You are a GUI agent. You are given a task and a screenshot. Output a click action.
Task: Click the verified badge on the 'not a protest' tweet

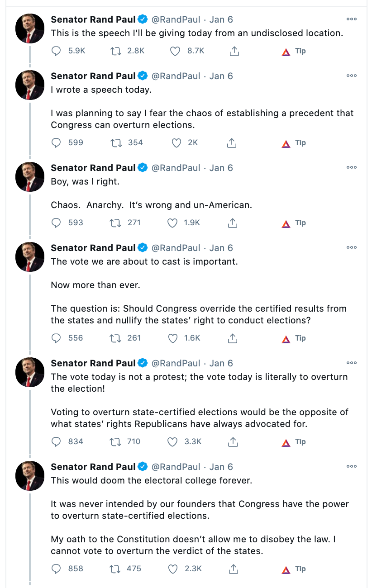point(143,363)
